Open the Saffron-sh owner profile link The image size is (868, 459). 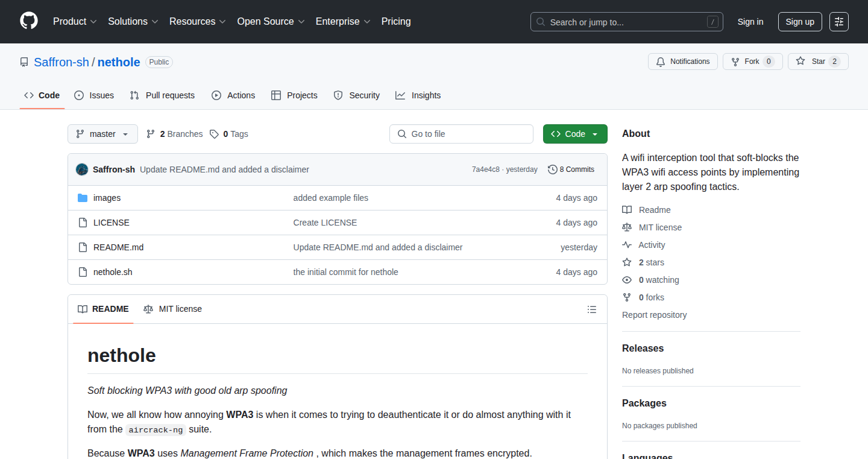coord(61,62)
